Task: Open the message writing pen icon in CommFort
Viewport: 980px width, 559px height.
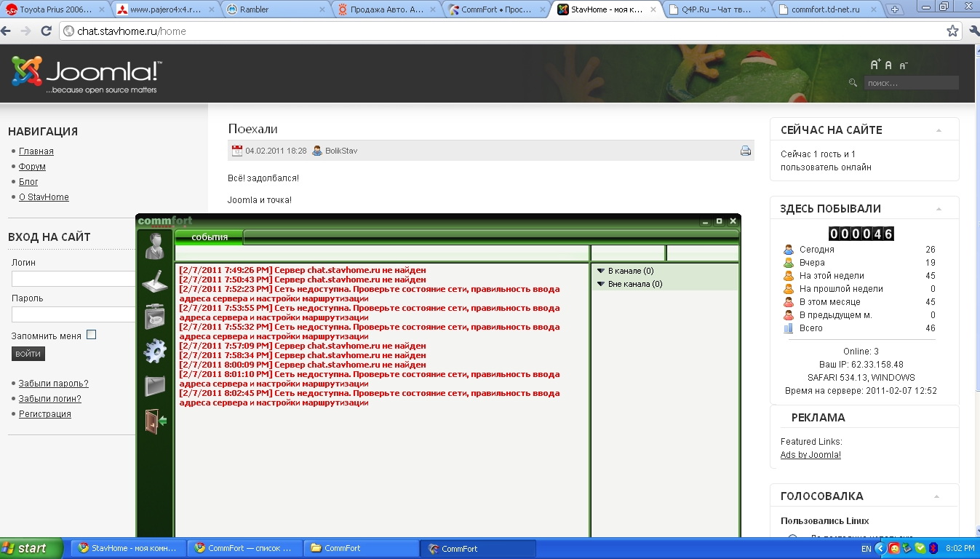Action: point(155,281)
